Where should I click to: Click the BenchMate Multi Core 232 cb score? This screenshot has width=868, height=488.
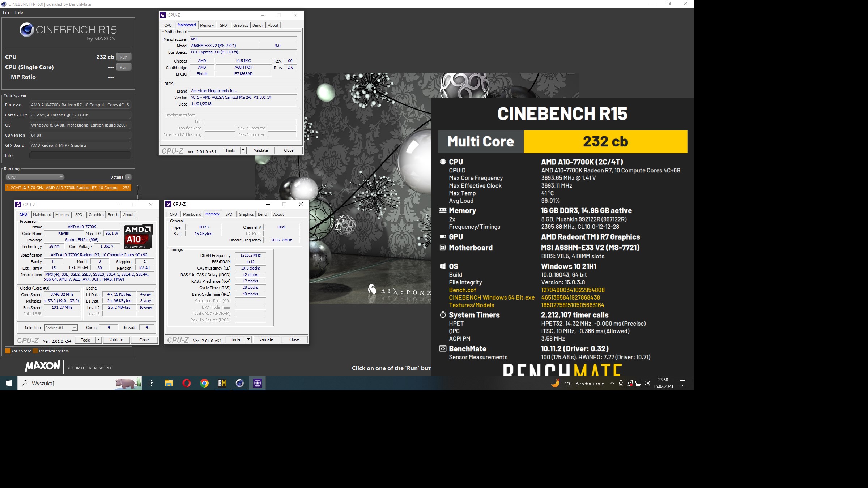point(605,141)
